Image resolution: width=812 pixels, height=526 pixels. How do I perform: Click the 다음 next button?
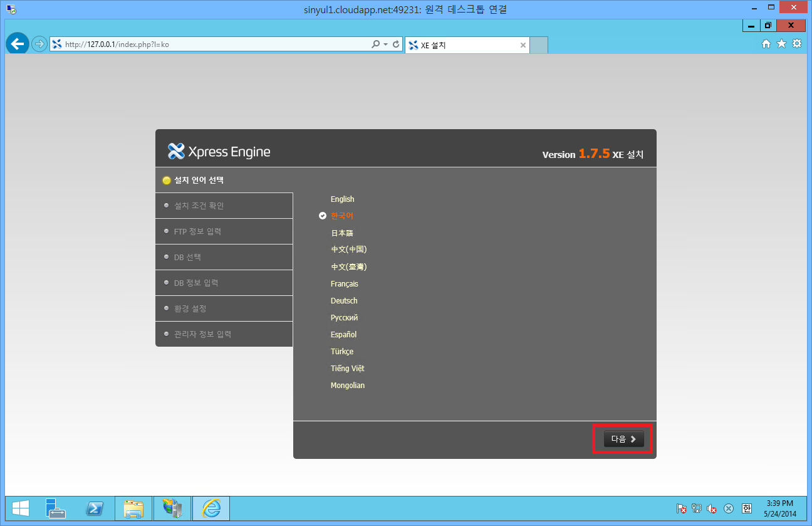623,439
